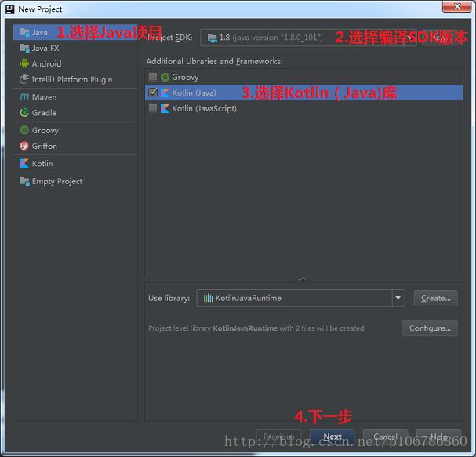Viewport: 476px width, 457px height.
Task: Click the Empty Project folder icon
Action: coord(24,181)
